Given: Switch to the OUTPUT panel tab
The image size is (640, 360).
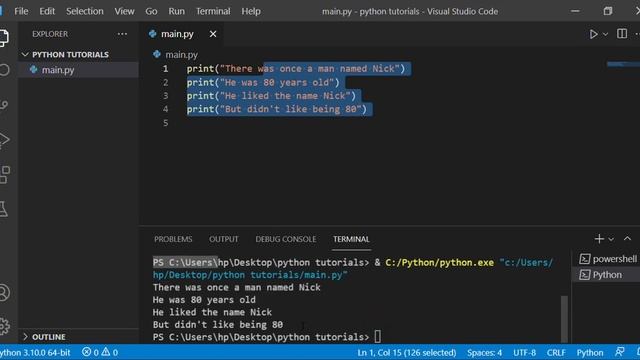Looking at the screenshot, I should [x=224, y=239].
